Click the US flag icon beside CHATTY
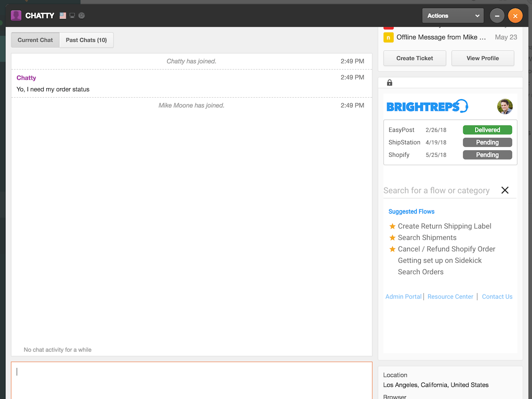Screen dimensions: 532x399 tap(63, 16)
